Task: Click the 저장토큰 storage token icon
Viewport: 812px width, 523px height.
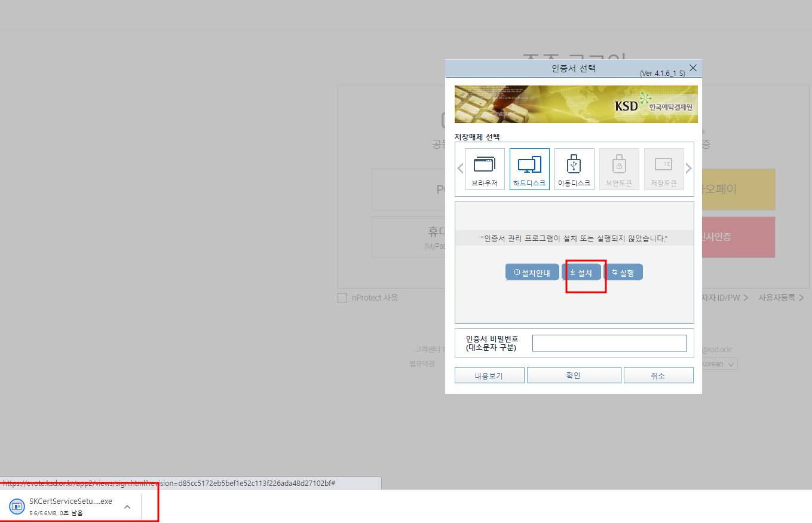Action: tap(664, 169)
